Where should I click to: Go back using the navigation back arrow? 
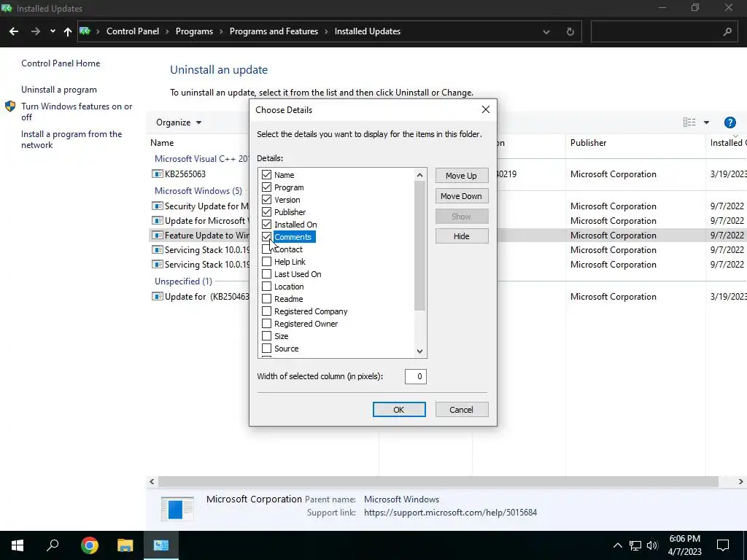click(14, 31)
